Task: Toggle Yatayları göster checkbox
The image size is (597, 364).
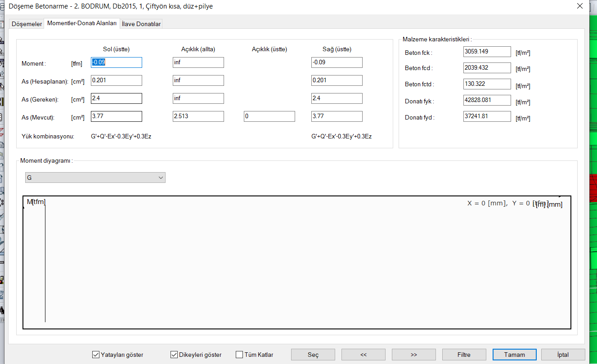Action: click(x=117, y=355)
